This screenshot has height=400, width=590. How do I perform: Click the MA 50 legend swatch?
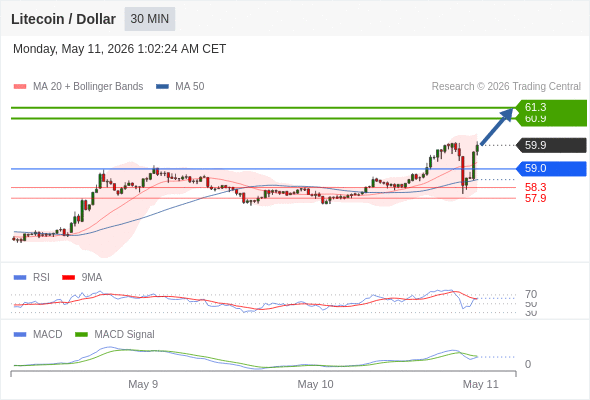[162, 87]
